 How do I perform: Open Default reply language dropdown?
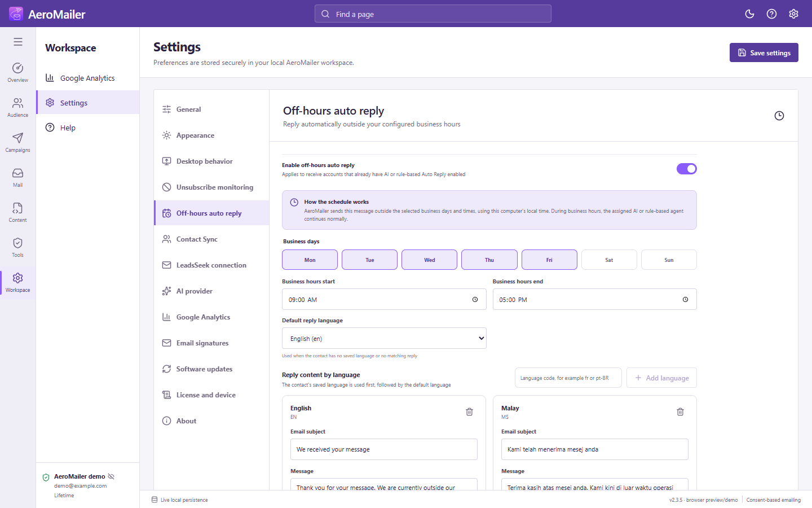pos(384,338)
